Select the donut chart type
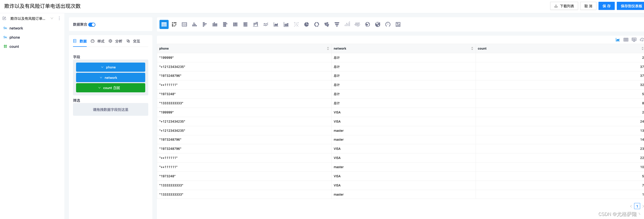 tap(317, 24)
